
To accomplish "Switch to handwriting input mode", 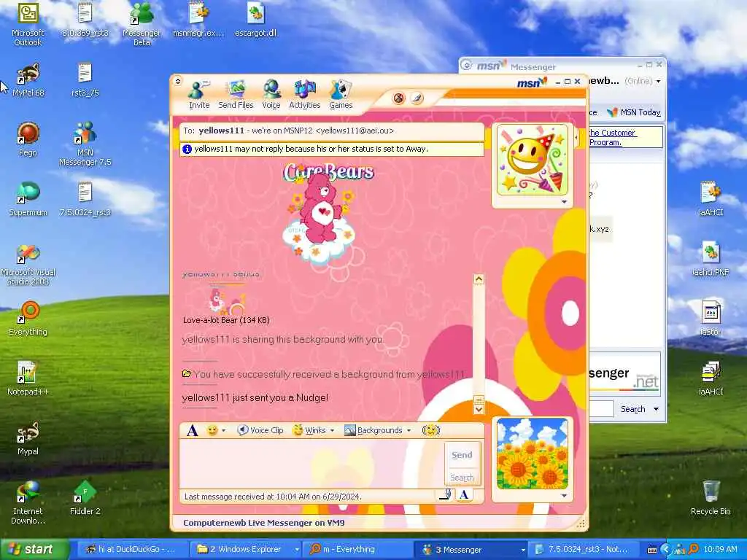I will pyautogui.click(x=446, y=495).
